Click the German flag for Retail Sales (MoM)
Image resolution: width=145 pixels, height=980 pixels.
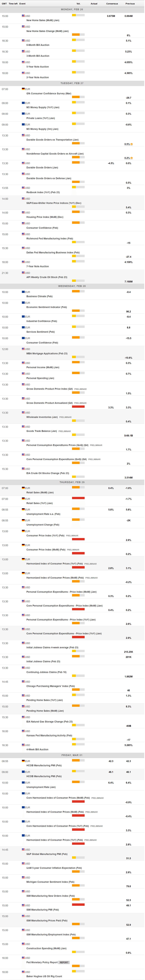[23, 488]
